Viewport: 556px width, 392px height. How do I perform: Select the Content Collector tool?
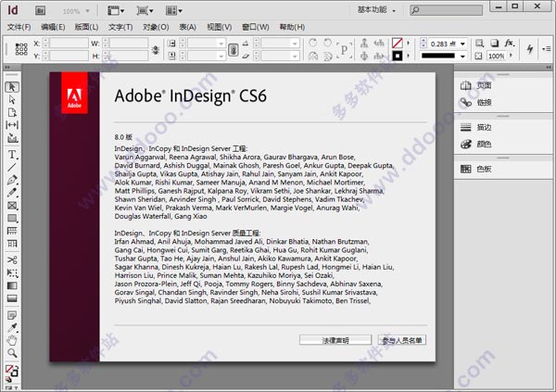[x=12, y=138]
